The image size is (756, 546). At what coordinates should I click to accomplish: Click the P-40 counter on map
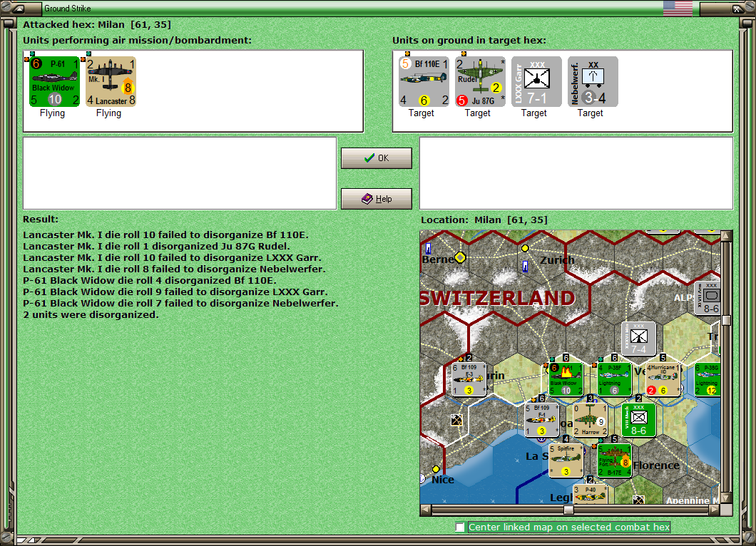coord(590,494)
